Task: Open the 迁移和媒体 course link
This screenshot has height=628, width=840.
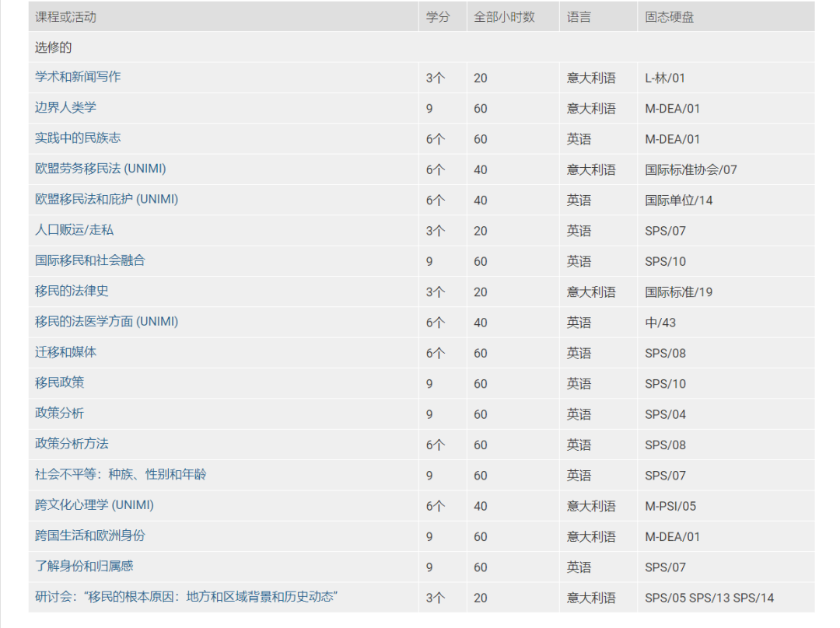Action: [x=65, y=352]
